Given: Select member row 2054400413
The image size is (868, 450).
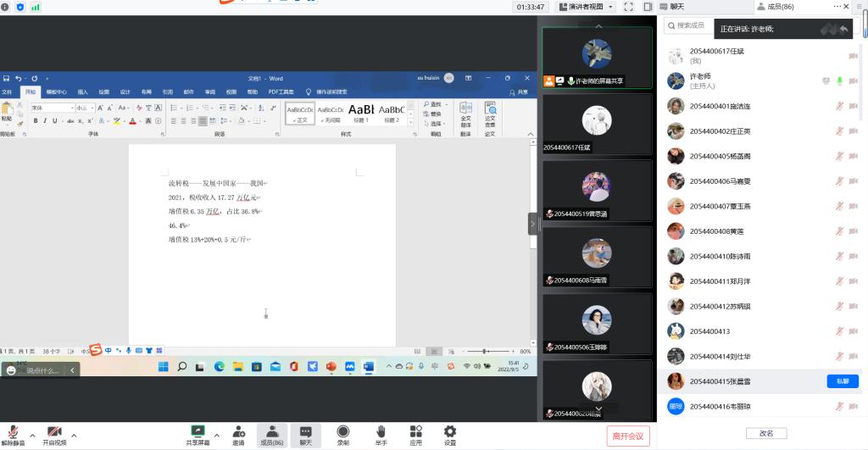Looking at the screenshot, I should pyautogui.click(x=761, y=331).
